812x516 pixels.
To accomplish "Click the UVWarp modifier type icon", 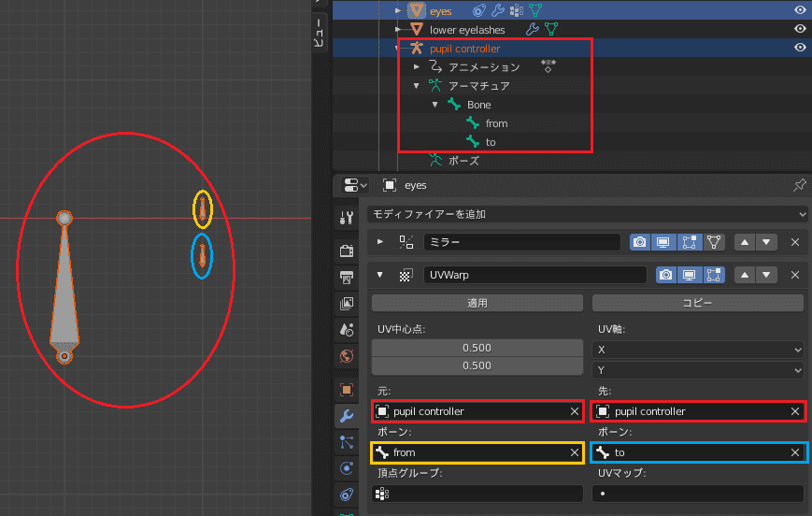I will [x=406, y=275].
